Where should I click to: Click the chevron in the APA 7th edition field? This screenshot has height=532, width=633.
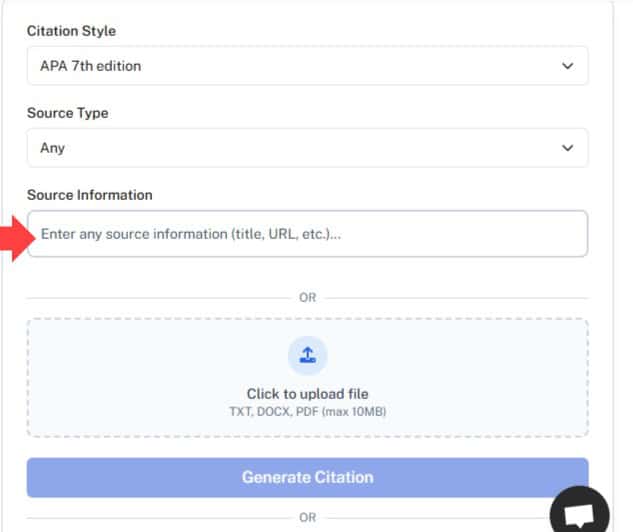point(568,66)
